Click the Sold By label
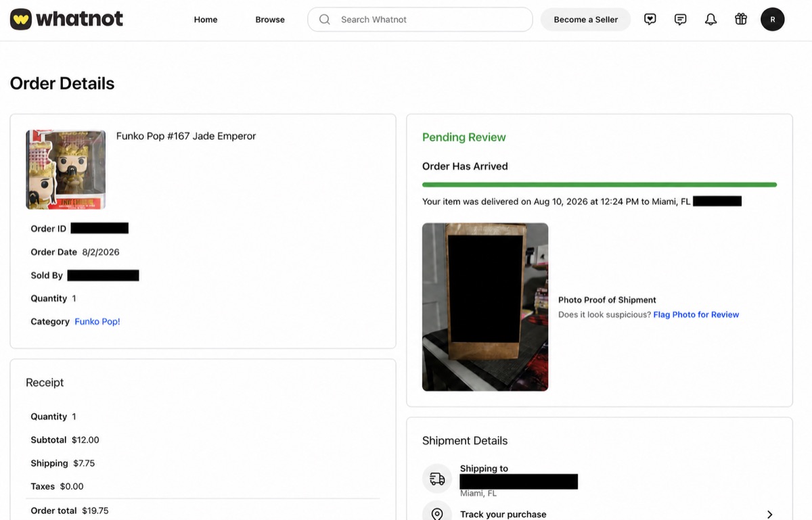 pyautogui.click(x=47, y=275)
